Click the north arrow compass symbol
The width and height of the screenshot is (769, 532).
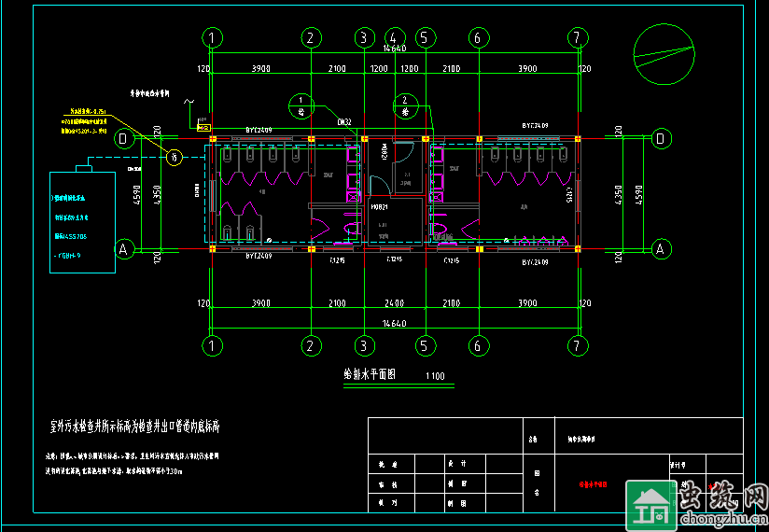[x=664, y=52]
